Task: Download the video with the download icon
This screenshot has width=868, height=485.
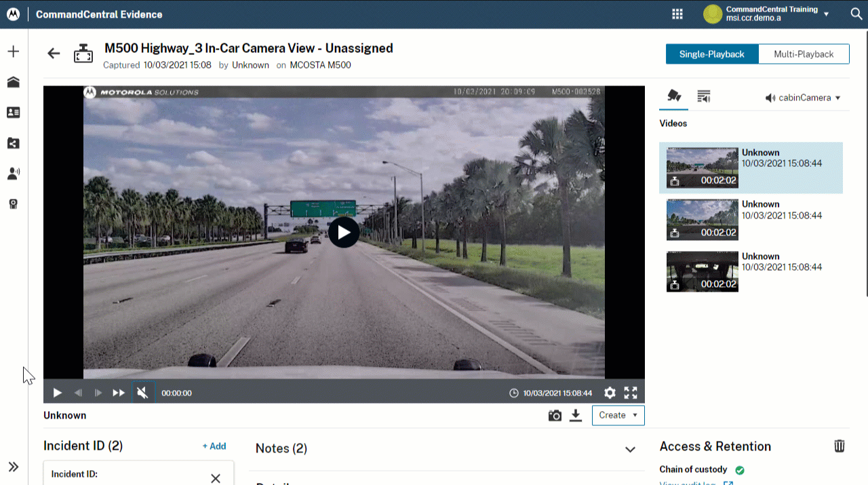Action: pyautogui.click(x=576, y=416)
